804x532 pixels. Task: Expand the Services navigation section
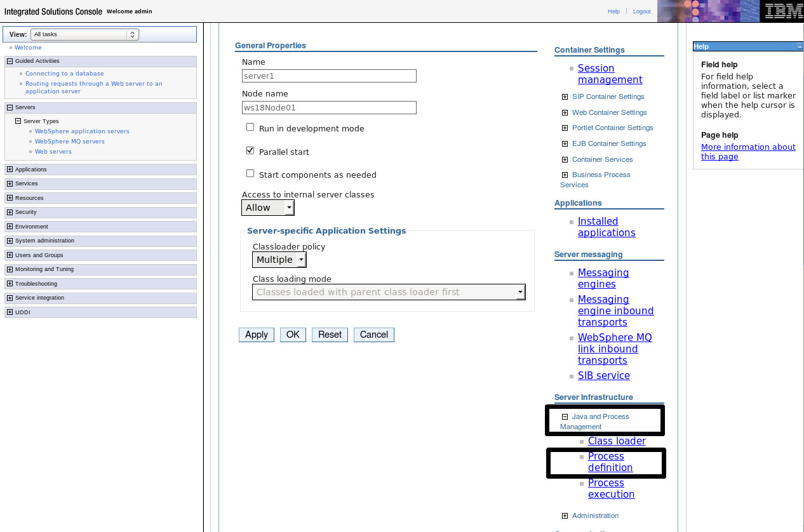pos(10,183)
